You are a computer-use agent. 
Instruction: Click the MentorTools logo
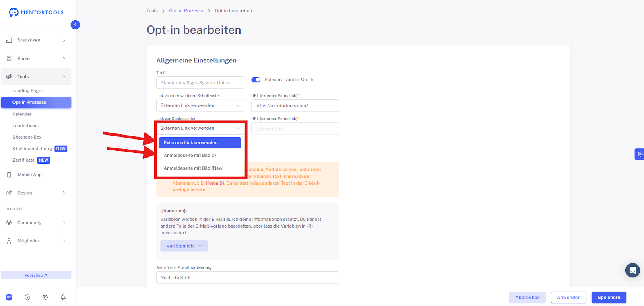(x=36, y=12)
